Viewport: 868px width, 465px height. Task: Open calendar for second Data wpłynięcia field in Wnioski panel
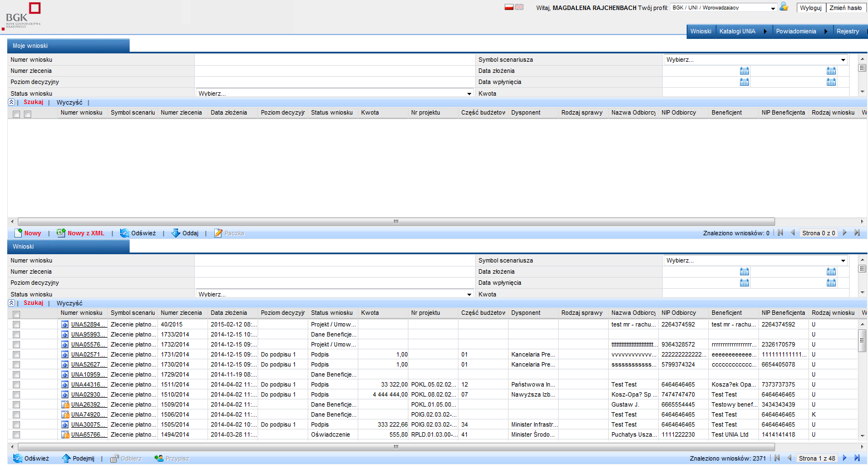831,283
